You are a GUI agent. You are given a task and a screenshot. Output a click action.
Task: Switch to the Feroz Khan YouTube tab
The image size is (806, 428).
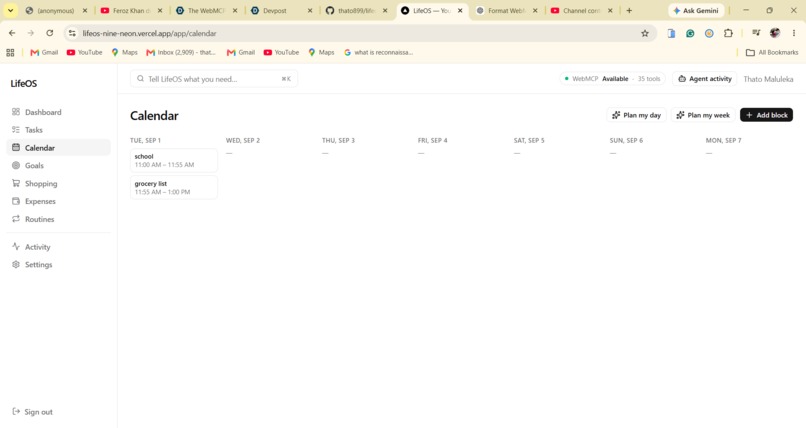click(131, 10)
